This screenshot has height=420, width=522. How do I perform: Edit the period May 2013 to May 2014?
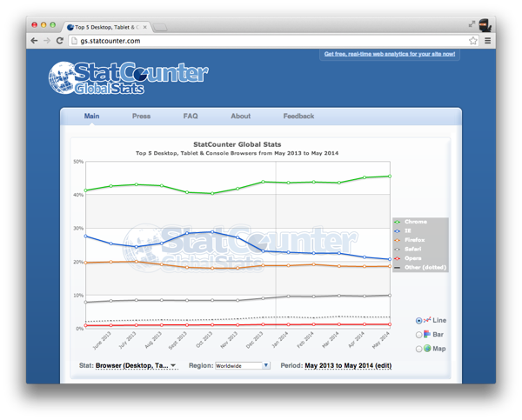[348, 365]
